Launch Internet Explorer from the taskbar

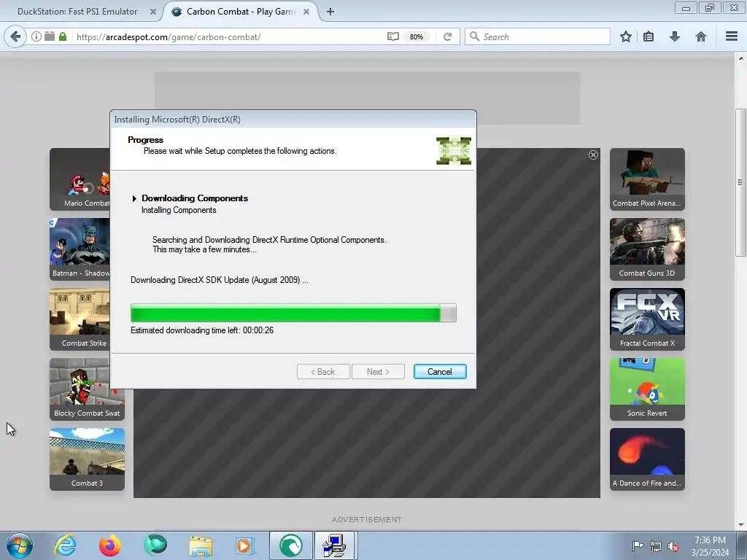pos(66,545)
